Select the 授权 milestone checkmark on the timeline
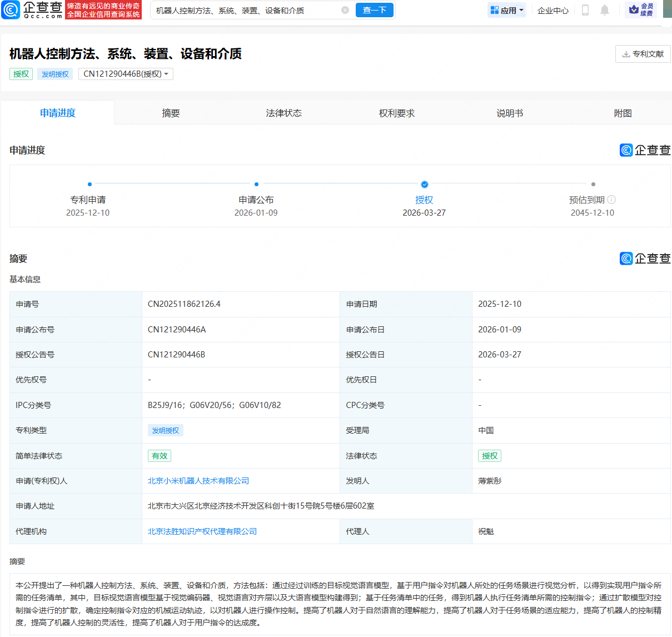This screenshot has height=637, width=672. 424,184
